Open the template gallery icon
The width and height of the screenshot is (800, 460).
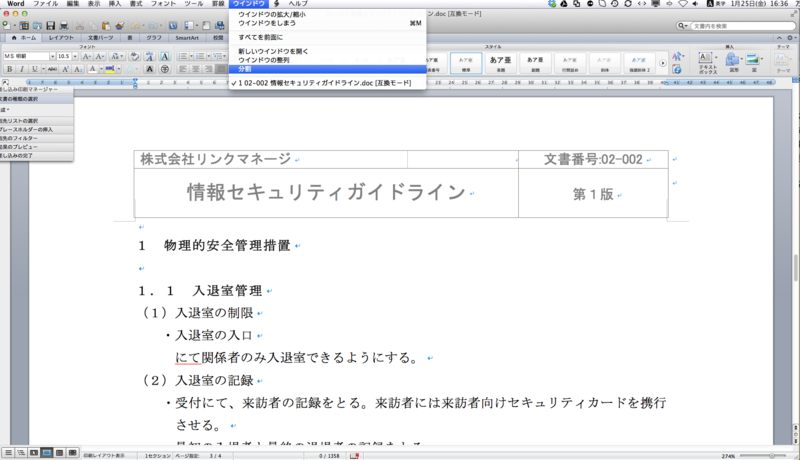24,25
